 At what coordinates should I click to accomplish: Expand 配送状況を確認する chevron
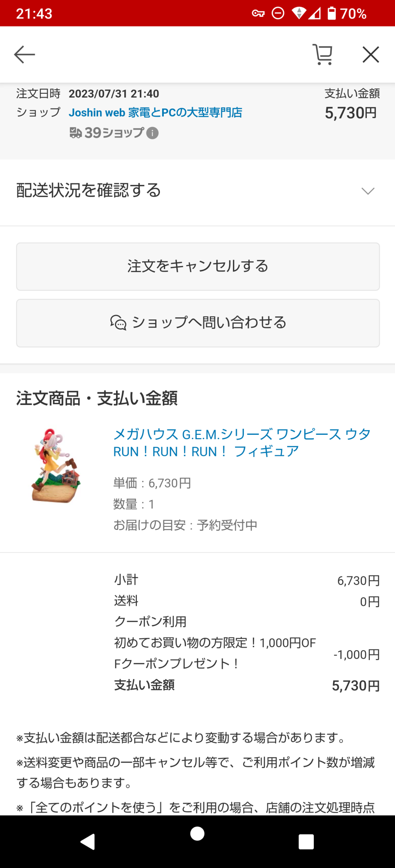click(368, 191)
